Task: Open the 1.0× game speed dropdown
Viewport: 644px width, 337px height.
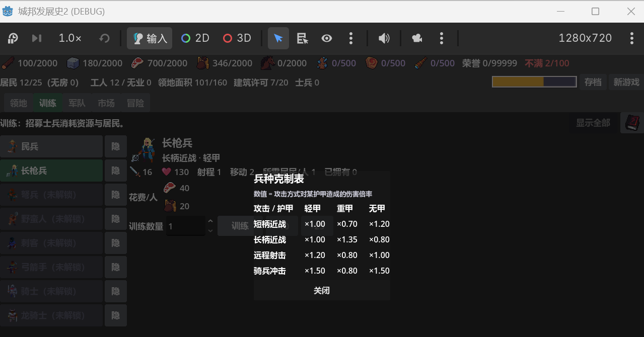Action: tap(70, 38)
